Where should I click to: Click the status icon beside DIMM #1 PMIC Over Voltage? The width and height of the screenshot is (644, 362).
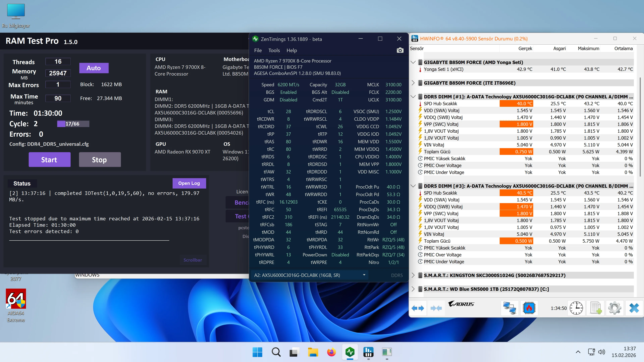[x=420, y=165]
